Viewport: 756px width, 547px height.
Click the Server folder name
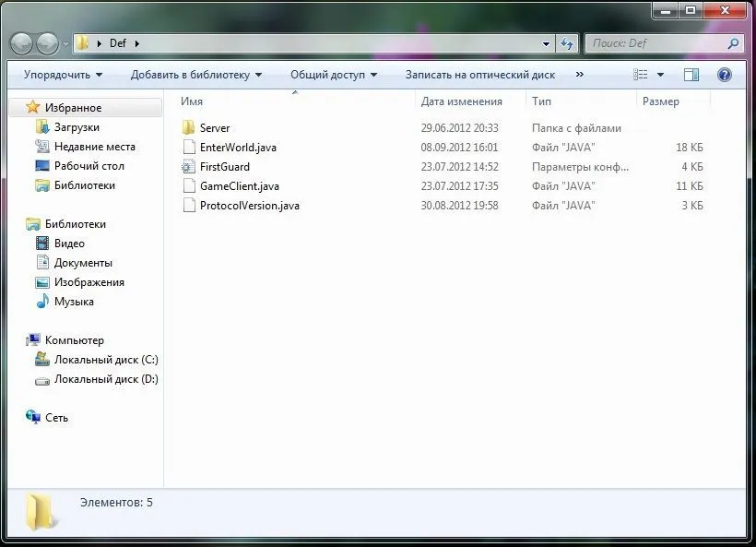215,128
